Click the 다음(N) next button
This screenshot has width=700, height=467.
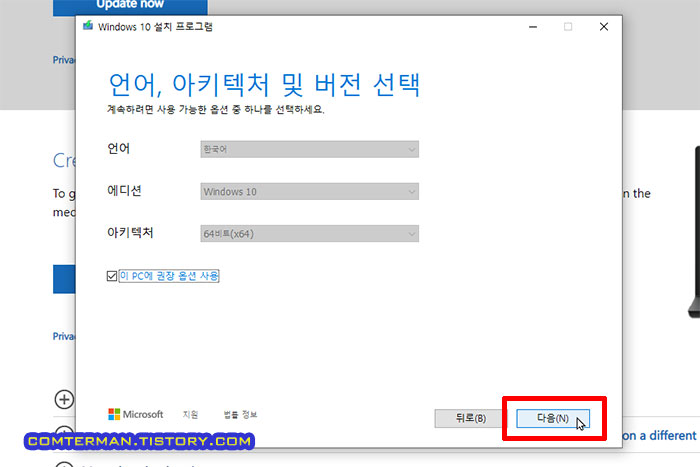[553, 418]
